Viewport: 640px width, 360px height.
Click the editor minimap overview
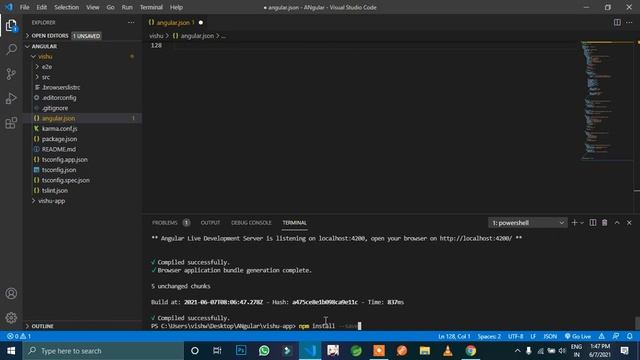[x=607, y=100]
